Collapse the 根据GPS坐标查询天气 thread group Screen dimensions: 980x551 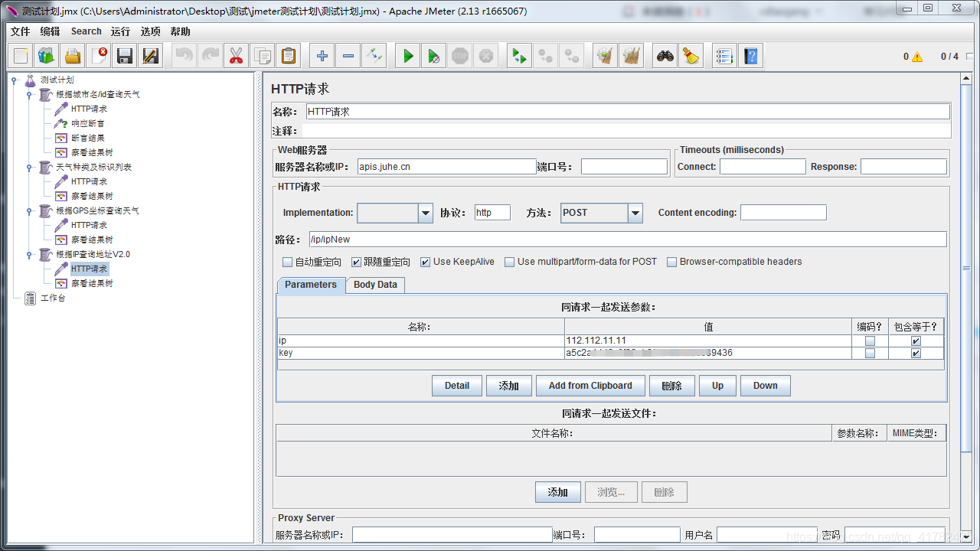(x=29, y=210)
